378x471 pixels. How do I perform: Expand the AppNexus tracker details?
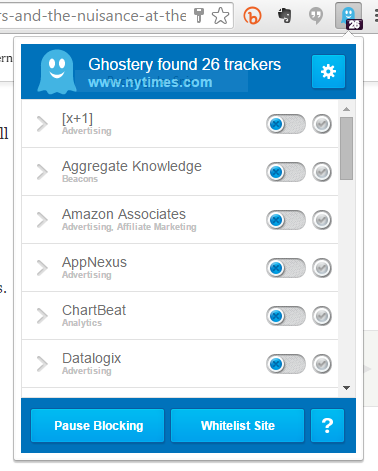point(42,268)
